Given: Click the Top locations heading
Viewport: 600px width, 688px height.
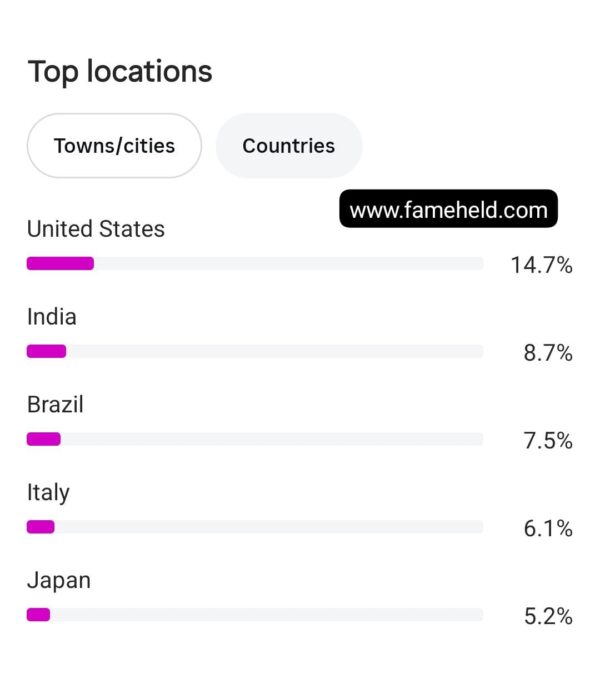Looking at the screenshot, I should coord(120,72).
